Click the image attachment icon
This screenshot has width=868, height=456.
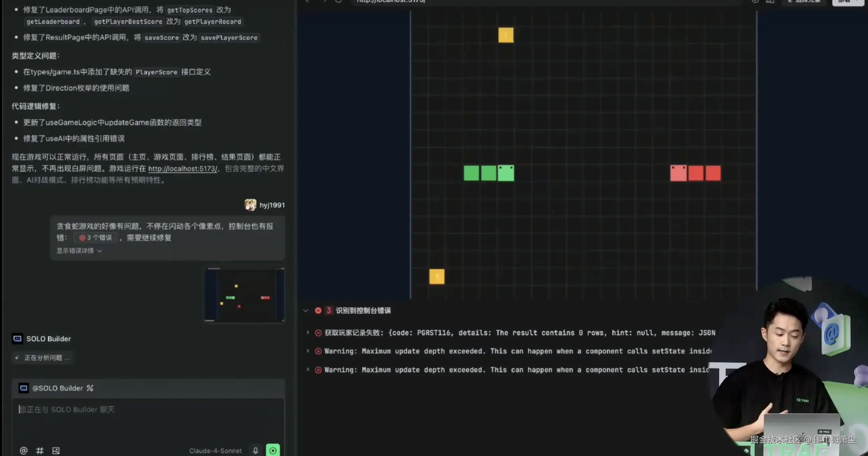point(56,451)
